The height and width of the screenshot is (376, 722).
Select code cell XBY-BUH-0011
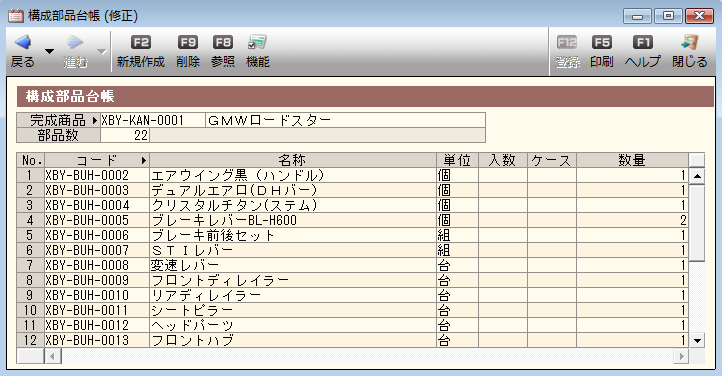pyautogui.click(x=97, y=310)
